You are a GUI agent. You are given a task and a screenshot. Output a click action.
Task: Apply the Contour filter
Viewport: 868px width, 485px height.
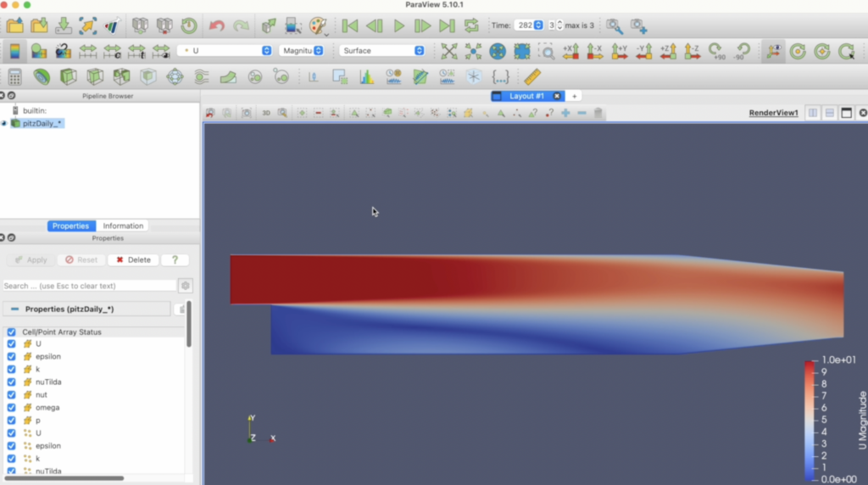click(42, 77)
